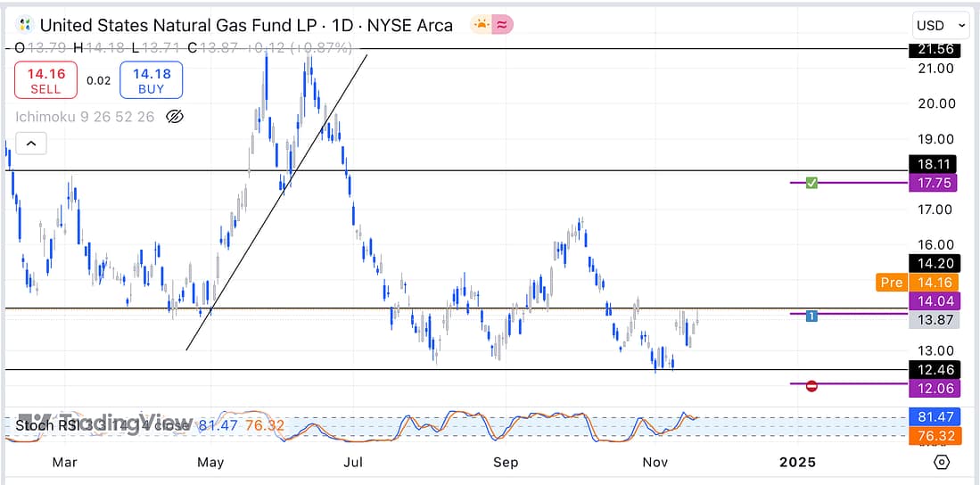980x485 pixels.
Task: Click the green checkmark take-profit marker
Action: pyautogui.click(x=811, y=183)
